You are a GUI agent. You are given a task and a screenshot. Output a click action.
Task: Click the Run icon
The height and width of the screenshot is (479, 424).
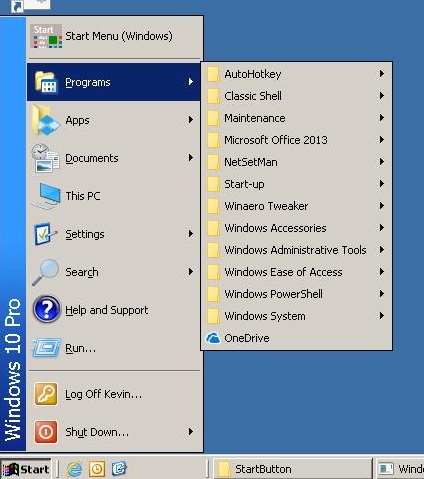pos(46,348)
